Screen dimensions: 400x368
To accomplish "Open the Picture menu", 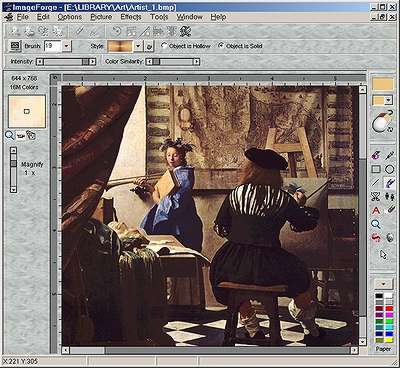I will coord(101,17).
